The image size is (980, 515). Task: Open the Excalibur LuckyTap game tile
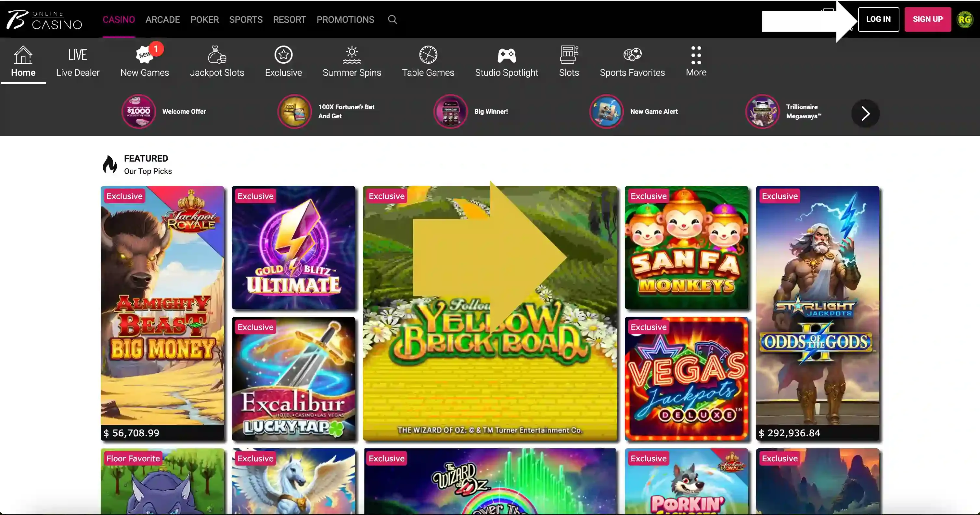pos(293,379)
